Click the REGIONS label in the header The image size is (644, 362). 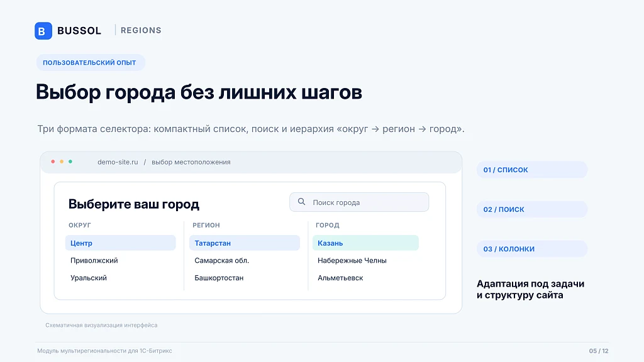[x=141, y=30]
